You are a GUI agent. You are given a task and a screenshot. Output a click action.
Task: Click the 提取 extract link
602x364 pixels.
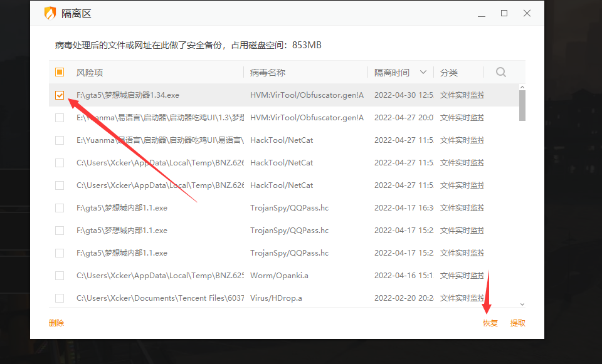click(517, 323)
